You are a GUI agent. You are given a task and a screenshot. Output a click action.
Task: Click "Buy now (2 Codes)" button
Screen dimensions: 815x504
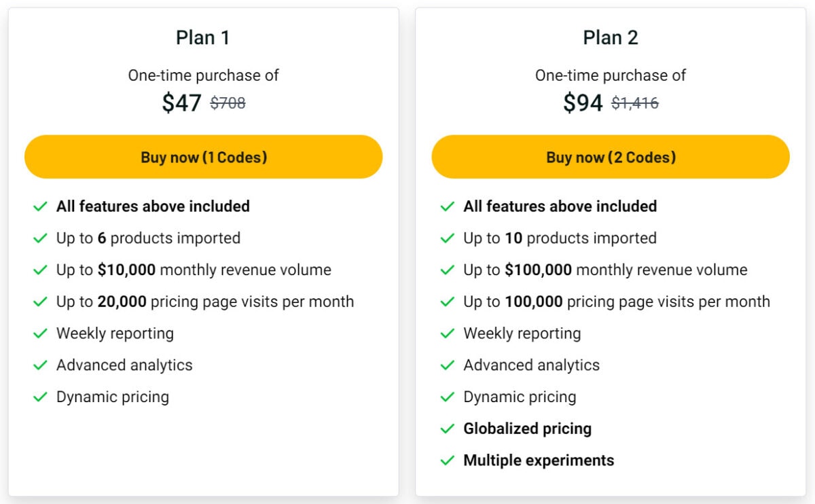pos(610,156)
